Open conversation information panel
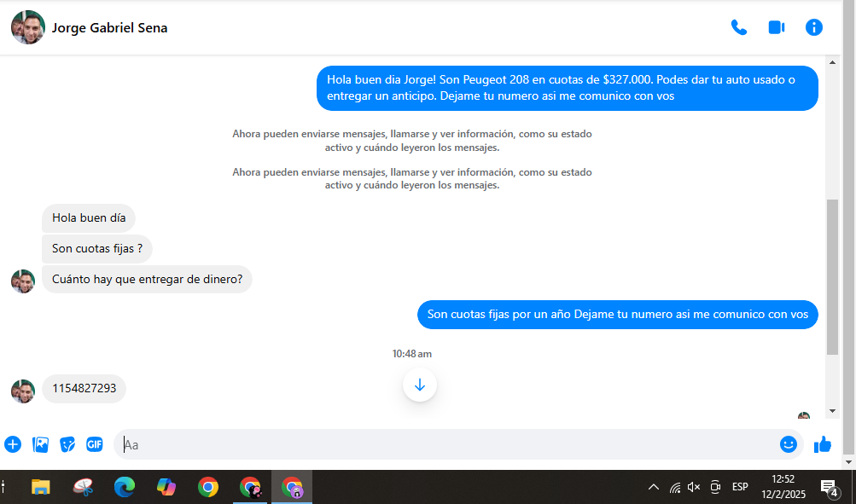 coord(814,27)
